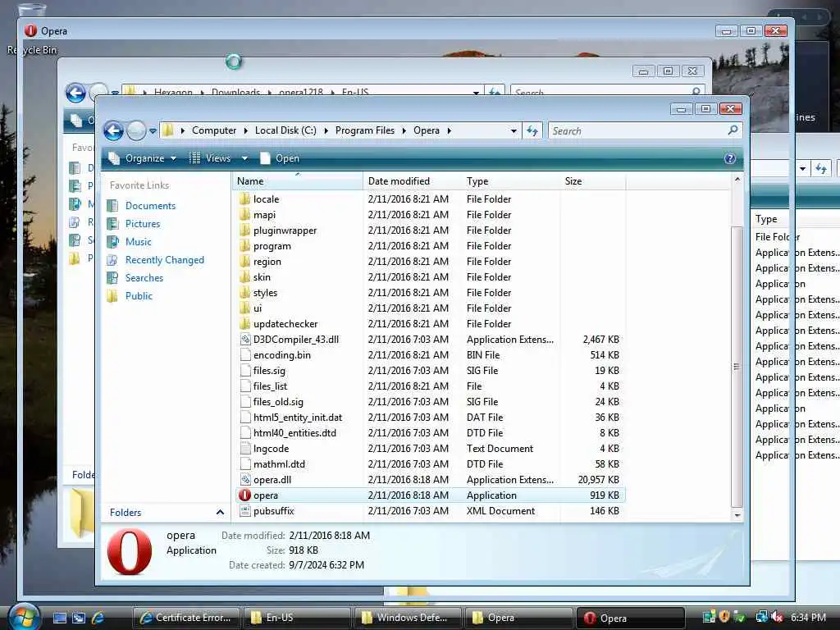The width and height of the screenshot is (840, 630).
Task: Select the lngcode text document
Action: click(271, 449)
